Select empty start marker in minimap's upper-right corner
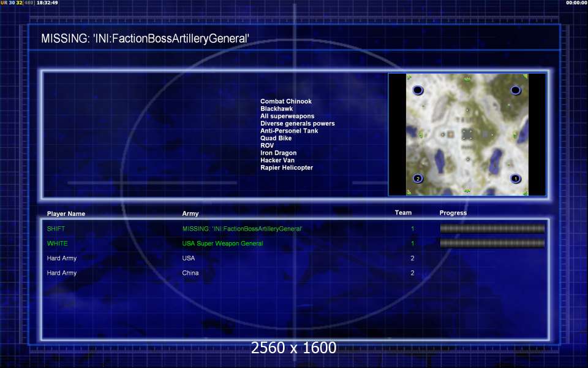 point(516,90)
